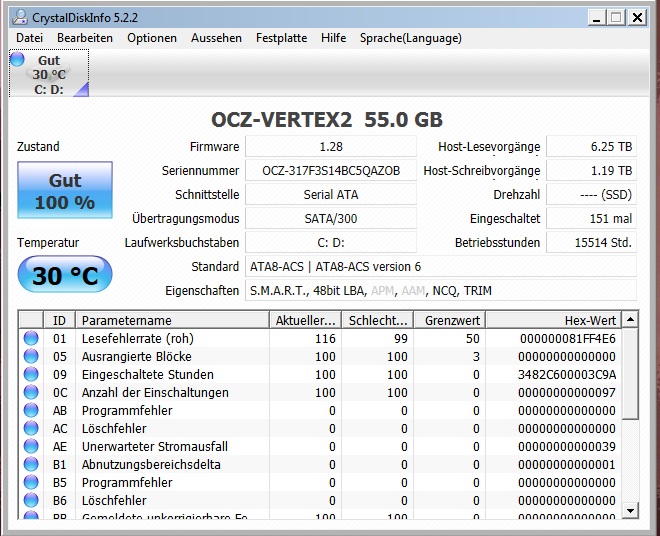
Task: Click the Zustand label
Action: (x=38, y=147)
